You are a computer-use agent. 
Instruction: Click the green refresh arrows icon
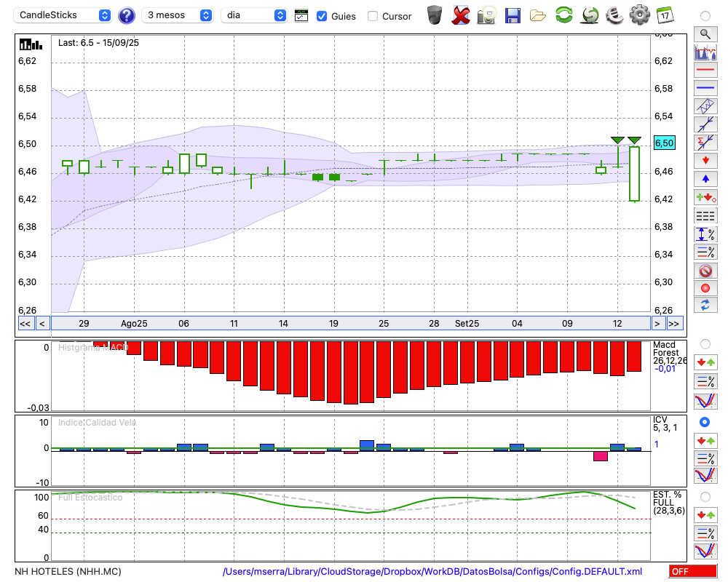563,15
